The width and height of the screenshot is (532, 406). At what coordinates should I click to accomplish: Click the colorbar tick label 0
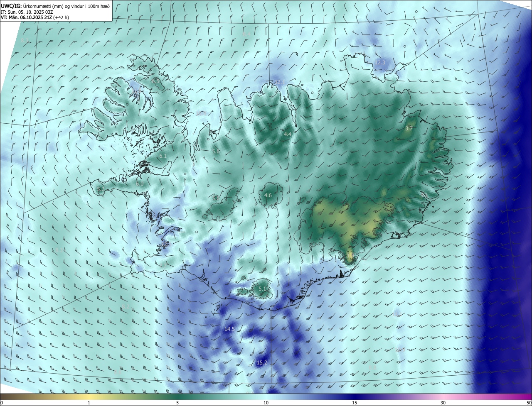(2, 403)
